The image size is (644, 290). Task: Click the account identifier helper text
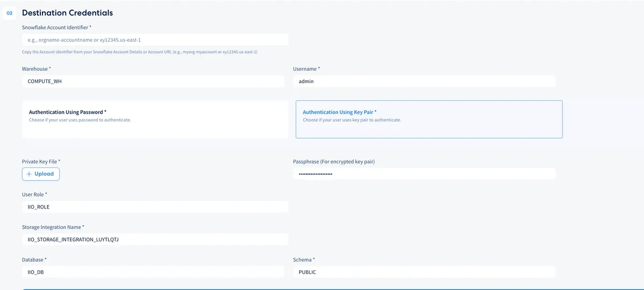coord(140,52)
